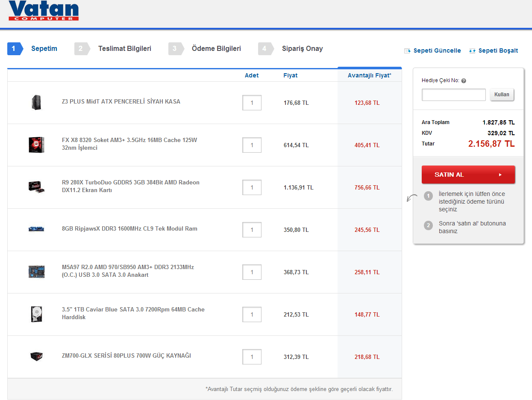Click the 176,68 TL price
532x400 pixels.
[x=296, y=103]
